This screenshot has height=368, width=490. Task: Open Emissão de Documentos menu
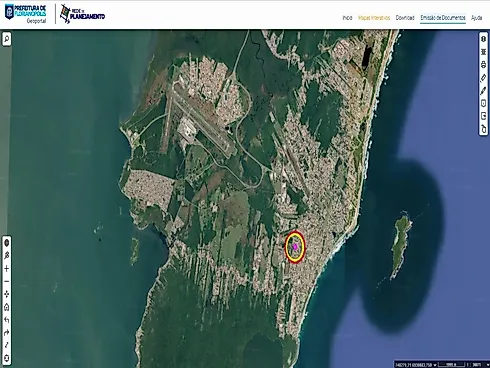pos(443,18)
